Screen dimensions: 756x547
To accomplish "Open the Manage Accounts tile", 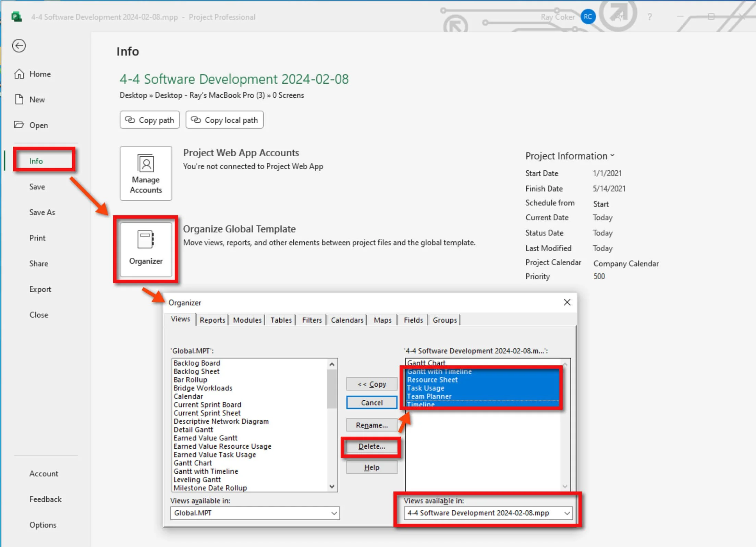I will click(x=146, y=173).
